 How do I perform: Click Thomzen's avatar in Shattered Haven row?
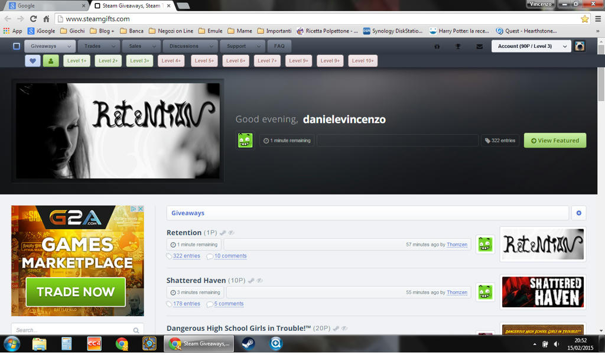pyautogui.click(x=485, y=292)
